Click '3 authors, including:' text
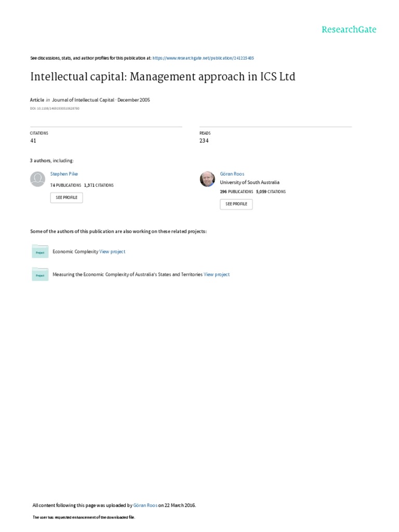The height and width of the screenshot is (532, 399). [51, 161]
